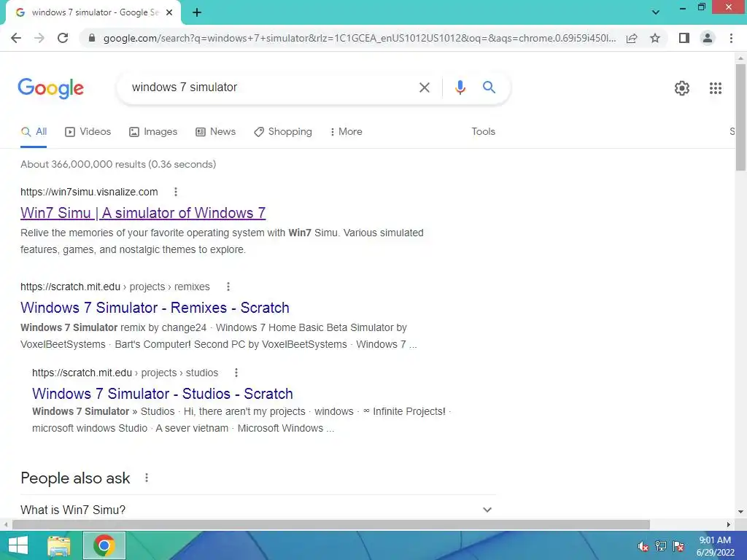
Task: Open the Windows Start button
Action: click(18, 545)
